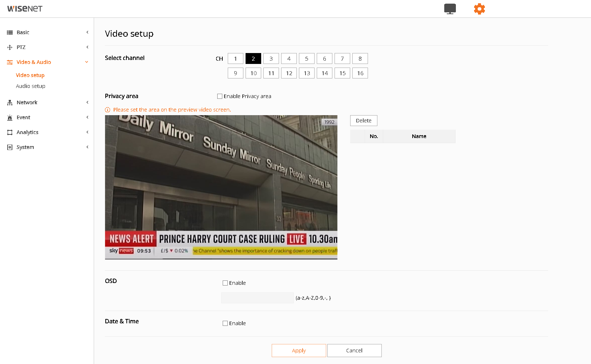
Task: Click the OSD text input field
Action: pos(258,298)
